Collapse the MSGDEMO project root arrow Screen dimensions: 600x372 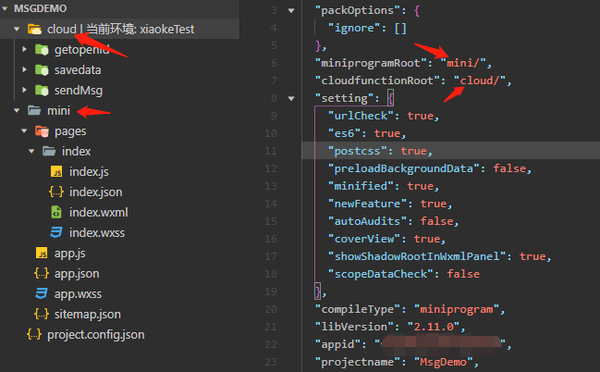coord(5,8)
